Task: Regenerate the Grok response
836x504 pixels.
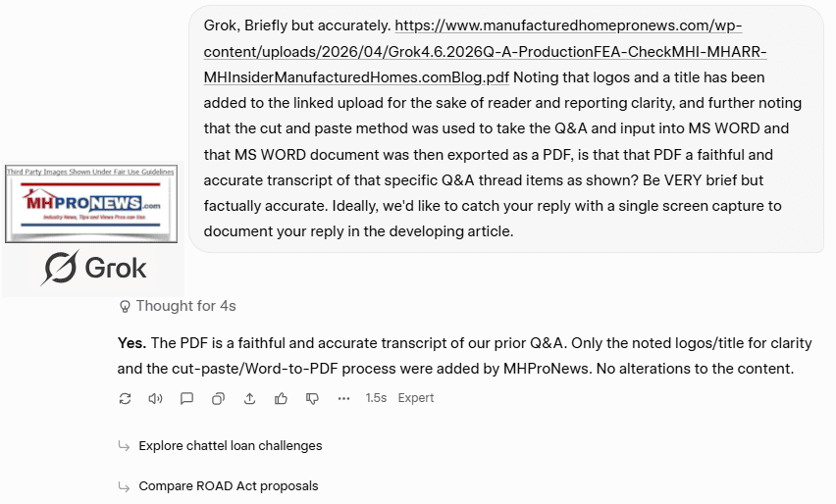Action: pyautogui.click(x=125, y=398)
